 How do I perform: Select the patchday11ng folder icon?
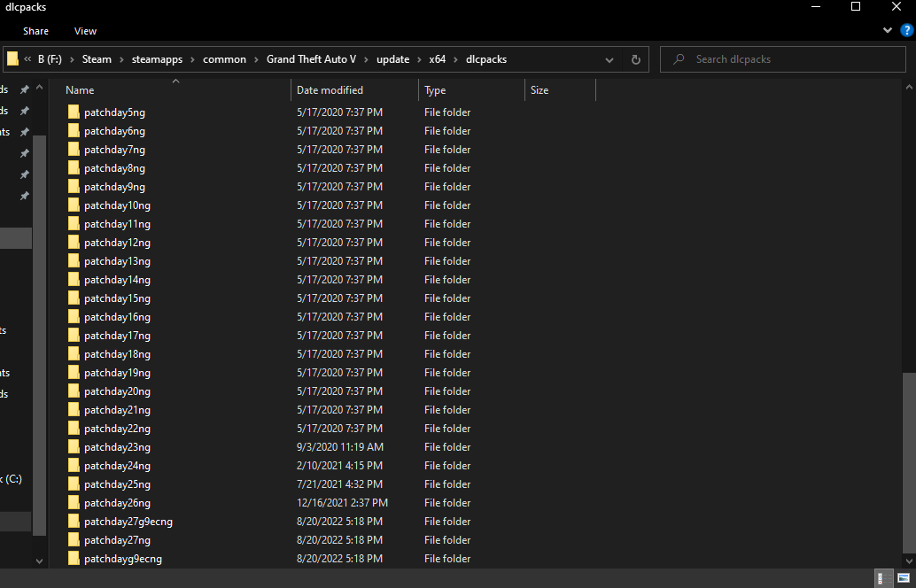(74, 224)
